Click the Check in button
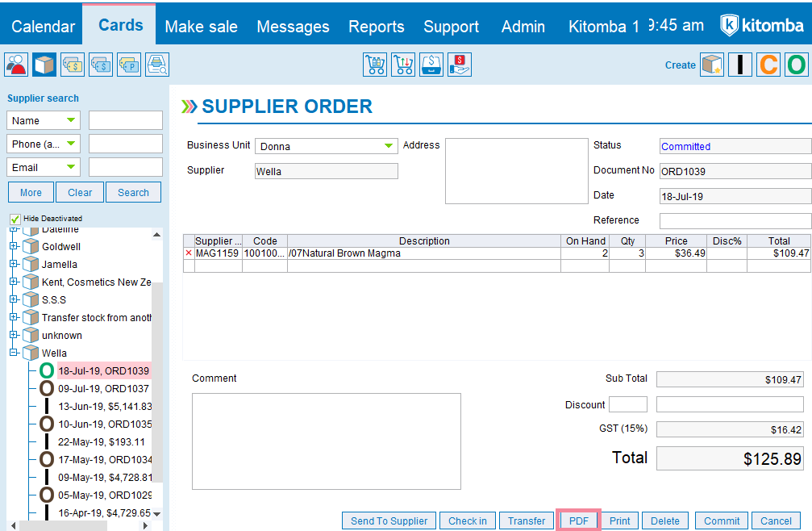The width and height of the screenshot is (812, 531). [x=468, y=521]
